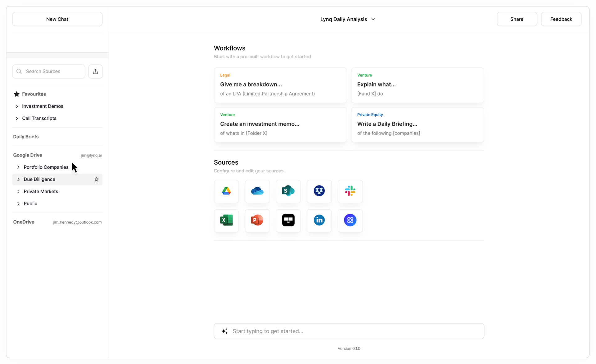Expand Investment Demos chevron
Screen dimensions: 596x364
point(17,106)
